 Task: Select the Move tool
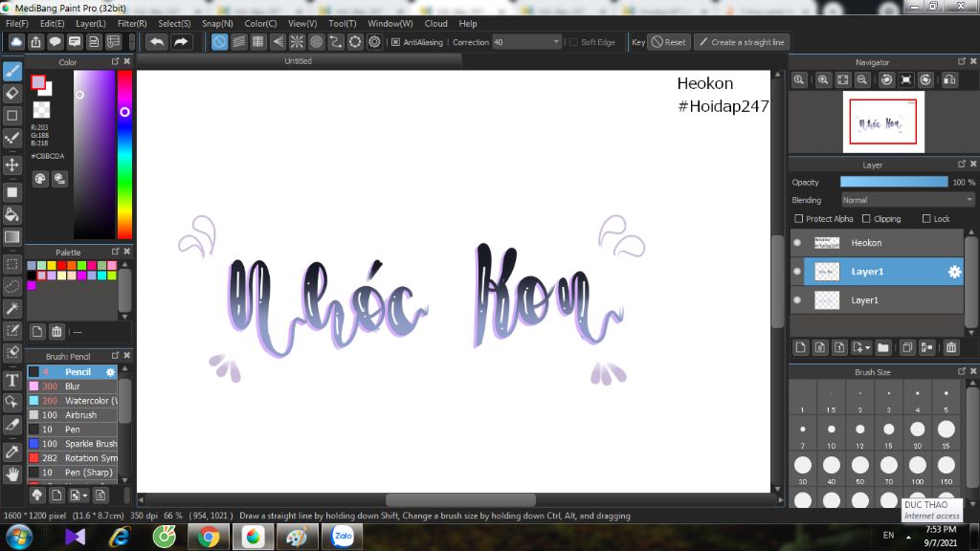(x=12, y=165)
